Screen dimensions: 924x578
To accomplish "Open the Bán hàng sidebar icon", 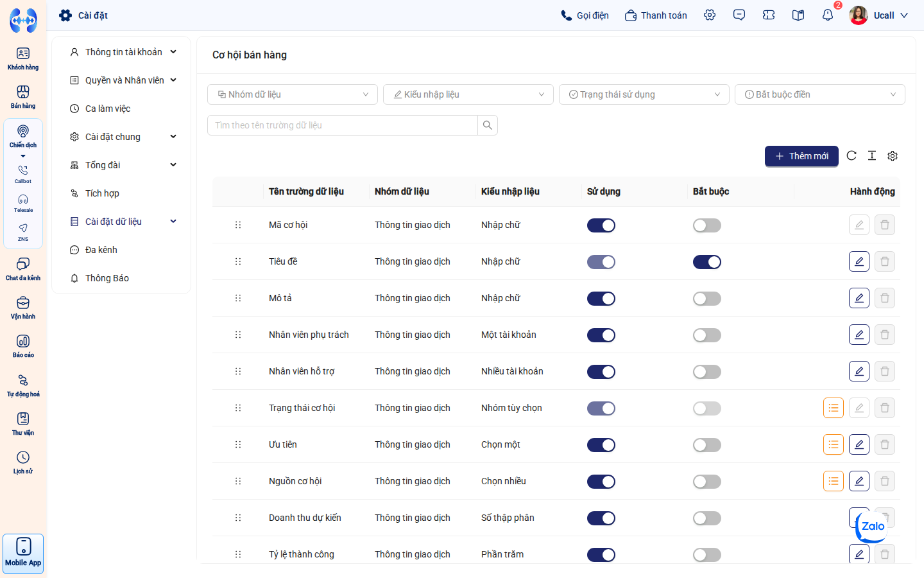I will [x=23, y=97].
